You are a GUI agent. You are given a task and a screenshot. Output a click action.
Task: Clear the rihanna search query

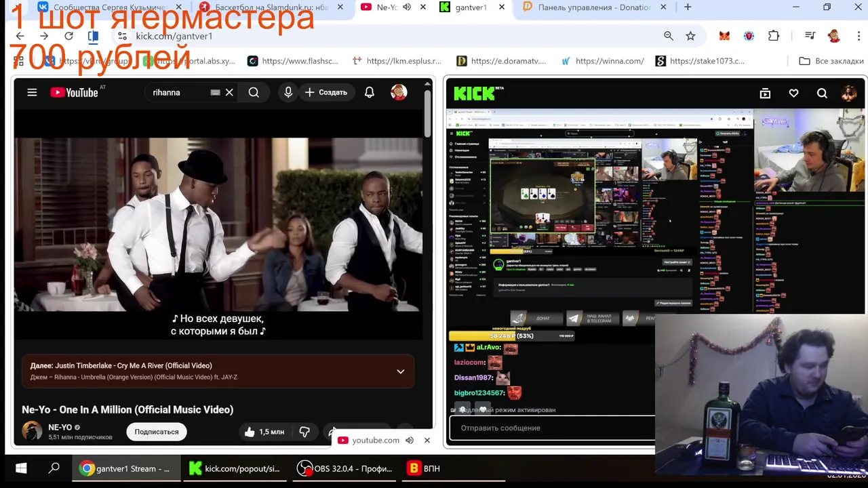[x=229, y=92]
